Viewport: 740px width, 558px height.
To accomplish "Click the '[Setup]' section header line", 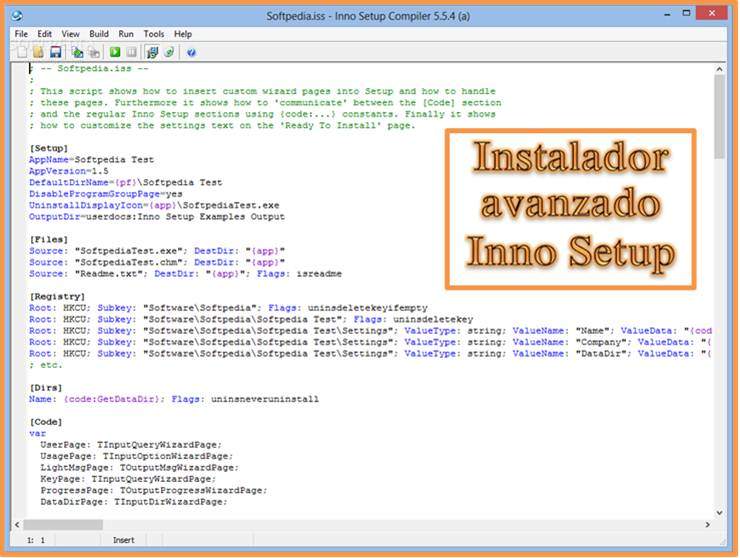I will [49, 148].
